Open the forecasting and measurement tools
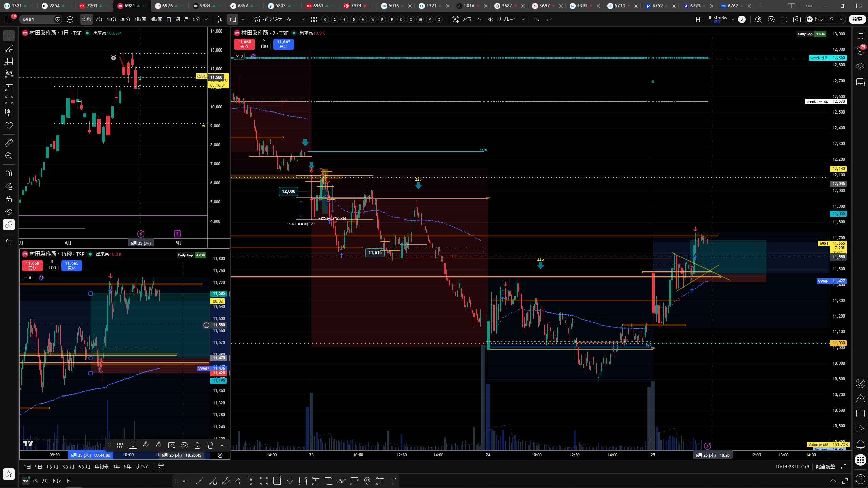The height and width of the screenshot is (488, 868). (x=9, y=87)
